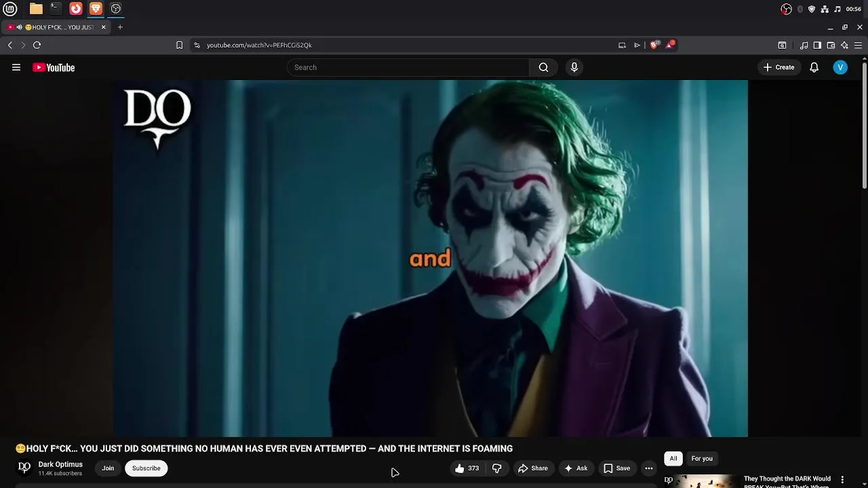Open the shield security tray icon

click(x=812, y=9)
